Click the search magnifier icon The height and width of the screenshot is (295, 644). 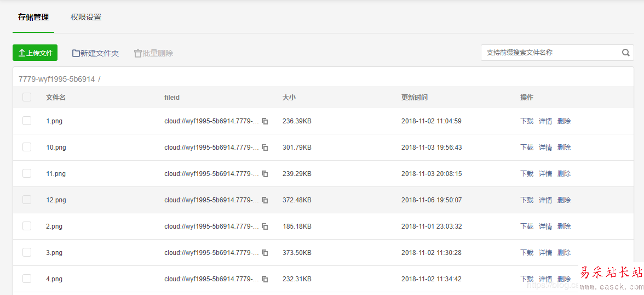coord(626,53)
